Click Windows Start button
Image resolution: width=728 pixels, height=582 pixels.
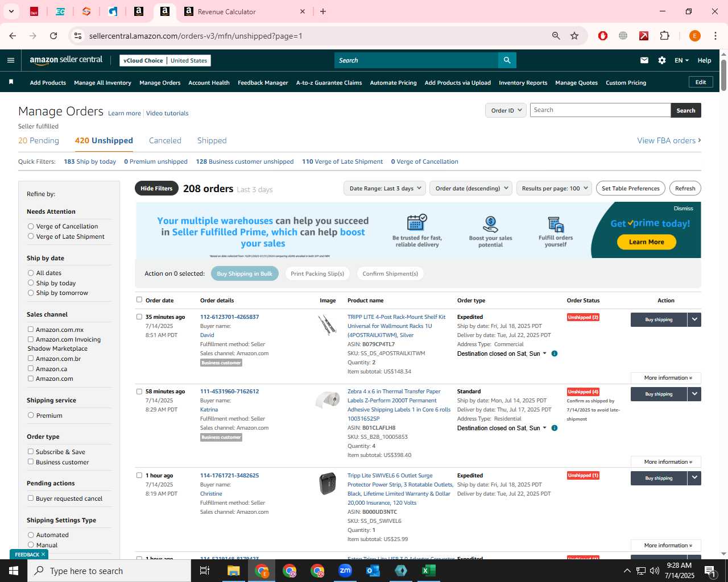pos(14,571)
